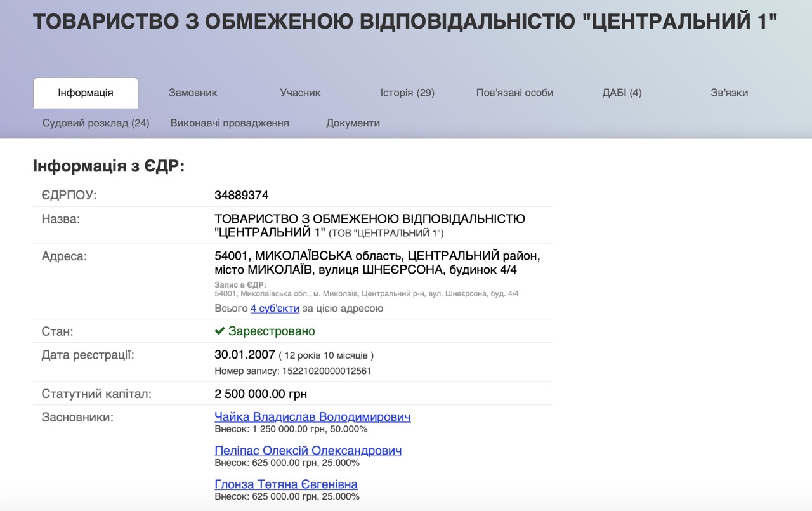Screen dimensions: 812x511
Task: Click the company name page heading
Action: tap(405, 22)
